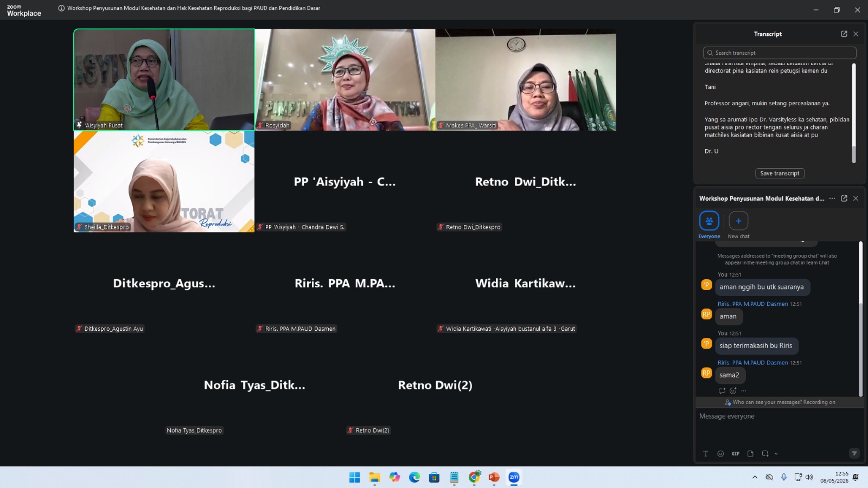Screen dimensions: 868x488
Task: Open Notepad from the taskbar
Action: point(454,477)
